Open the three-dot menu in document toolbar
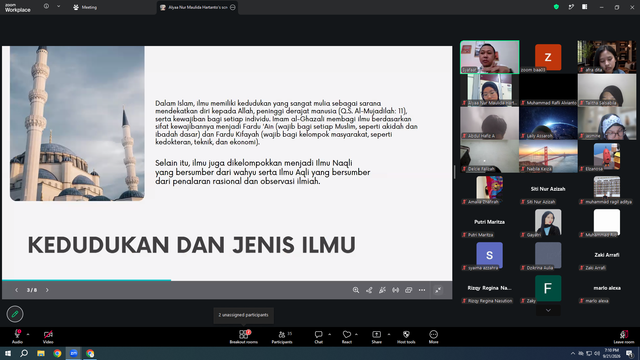The image size is (640, 360). (x=422, y=290)
